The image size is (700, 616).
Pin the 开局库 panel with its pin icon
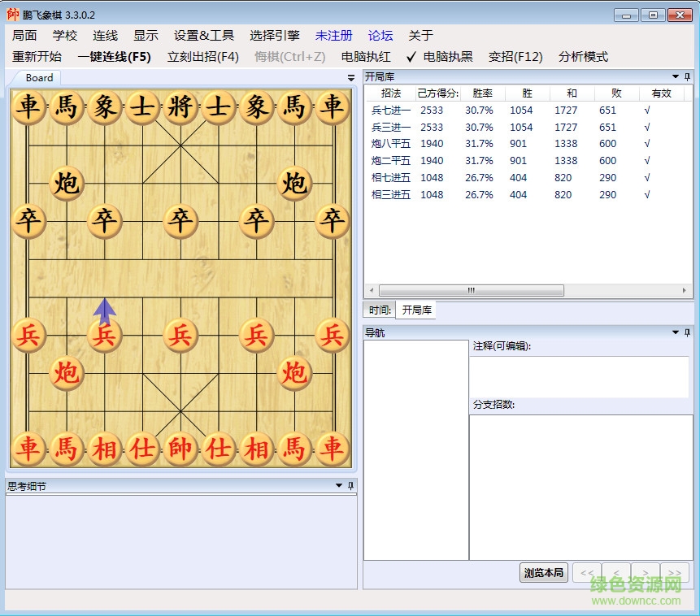point(688,76)
